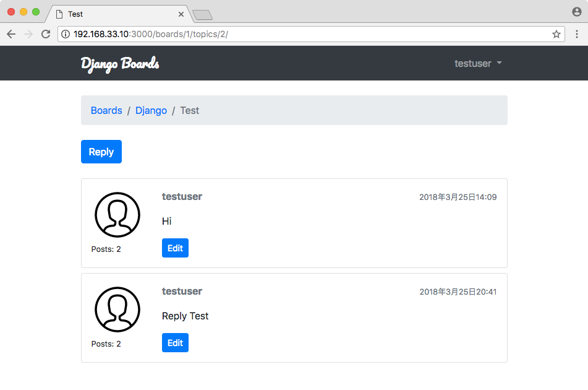Go back with the browser back arrow
The height and width of the screenshot is (390, 588).
point(11,34)
